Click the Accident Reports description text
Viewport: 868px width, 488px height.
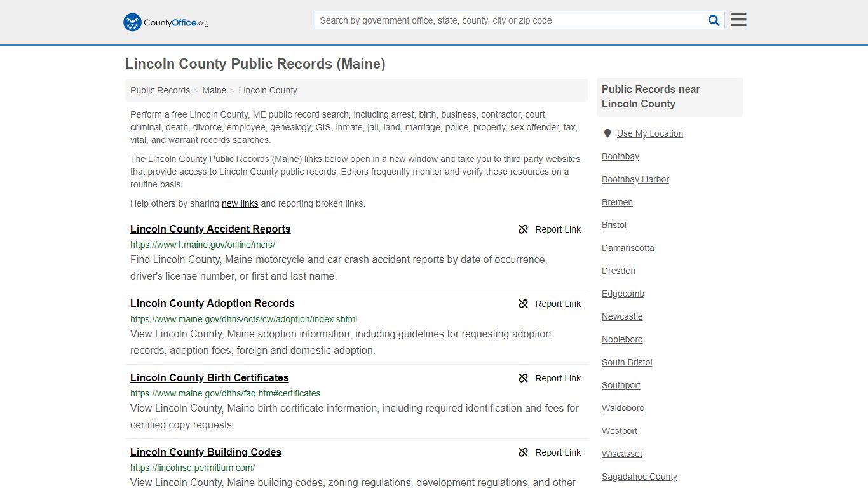click(339, 268)
